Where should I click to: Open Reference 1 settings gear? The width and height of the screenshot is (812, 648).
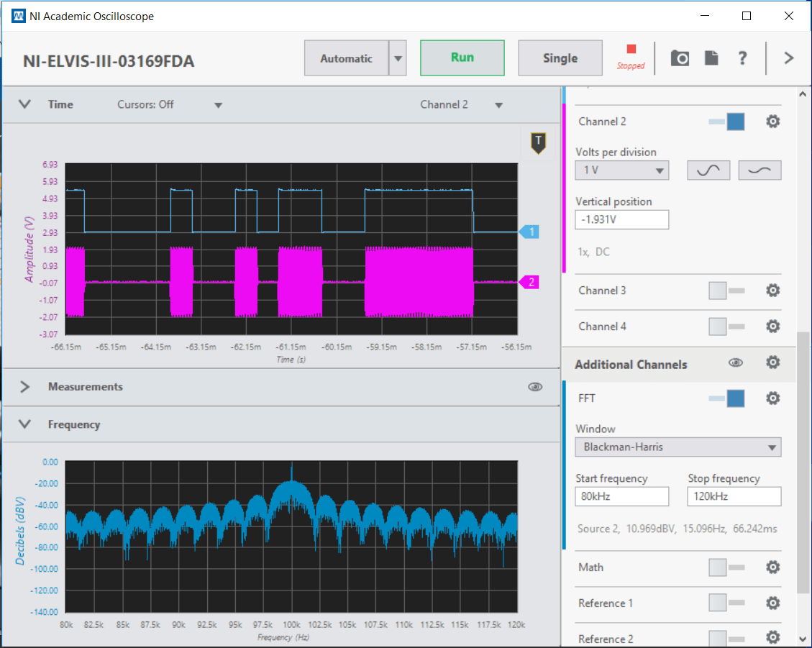point(772,603)
